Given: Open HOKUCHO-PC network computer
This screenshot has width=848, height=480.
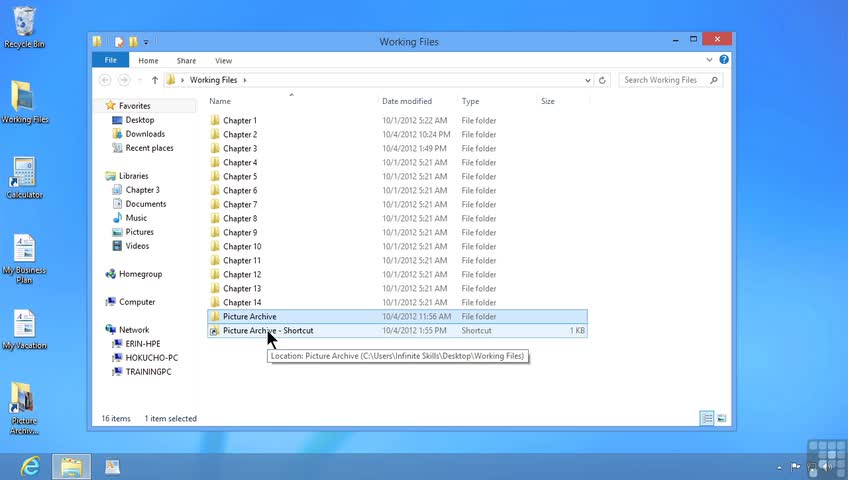Looking at the screenshot, I should pos(151,358).
